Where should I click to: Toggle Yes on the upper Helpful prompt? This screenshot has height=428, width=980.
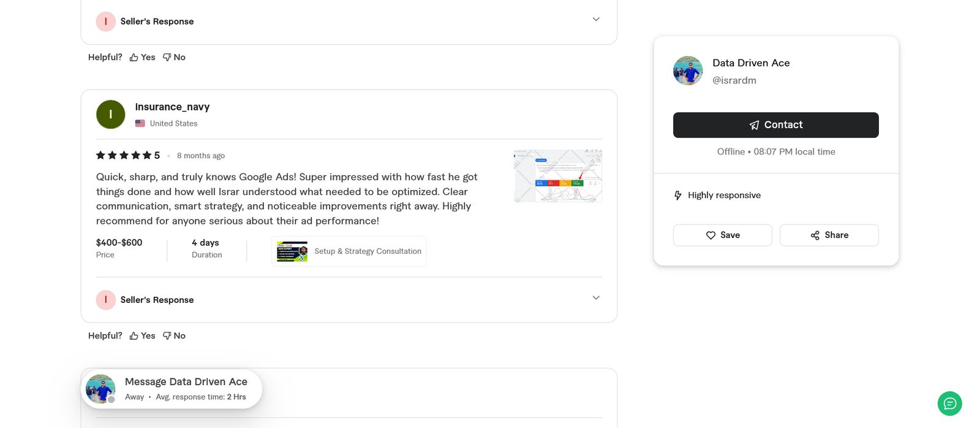(x=147, y=56)
